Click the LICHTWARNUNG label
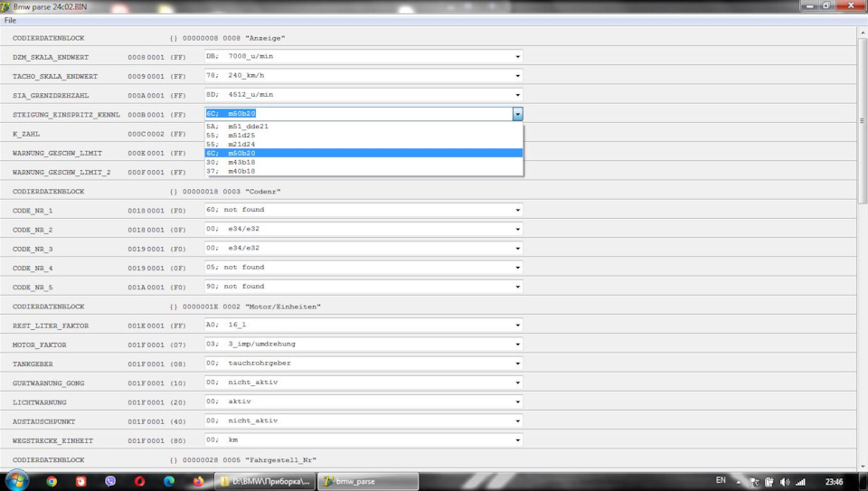868x491 pixels. (39, 402)
